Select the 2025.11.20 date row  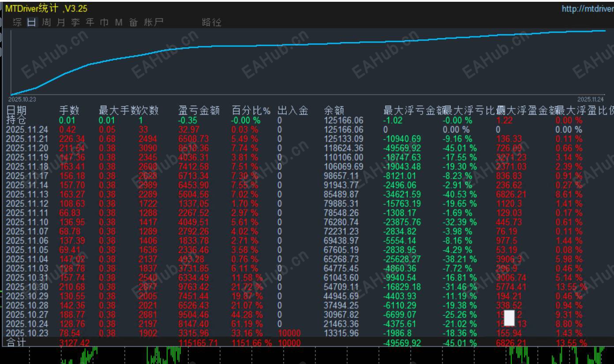pos(27,148)
